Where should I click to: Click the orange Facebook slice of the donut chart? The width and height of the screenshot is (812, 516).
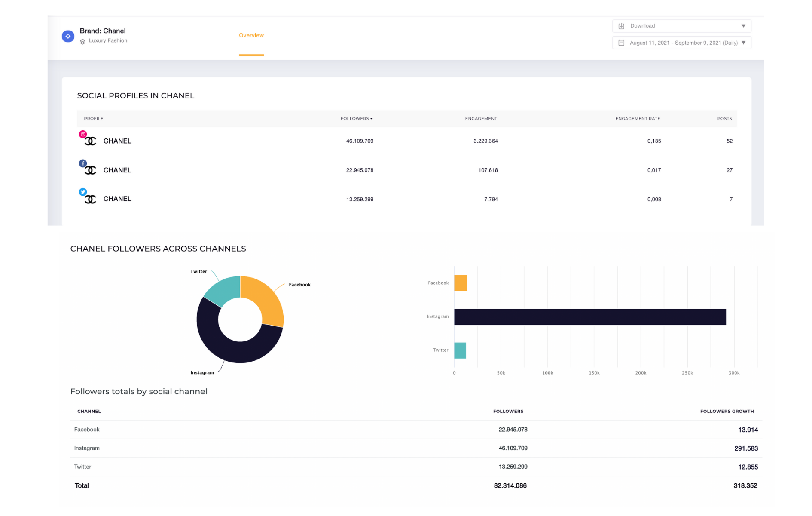(267, 301)
